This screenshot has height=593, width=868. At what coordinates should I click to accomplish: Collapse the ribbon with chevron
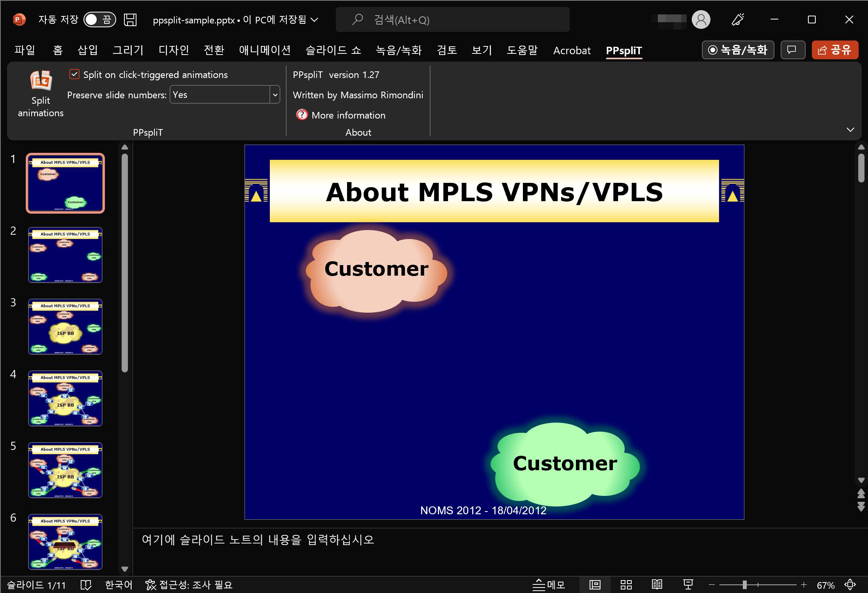[x=850, y=129]
